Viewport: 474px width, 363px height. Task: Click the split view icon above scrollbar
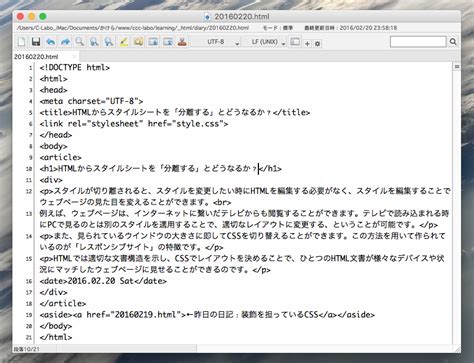click(x=457, y=67)
